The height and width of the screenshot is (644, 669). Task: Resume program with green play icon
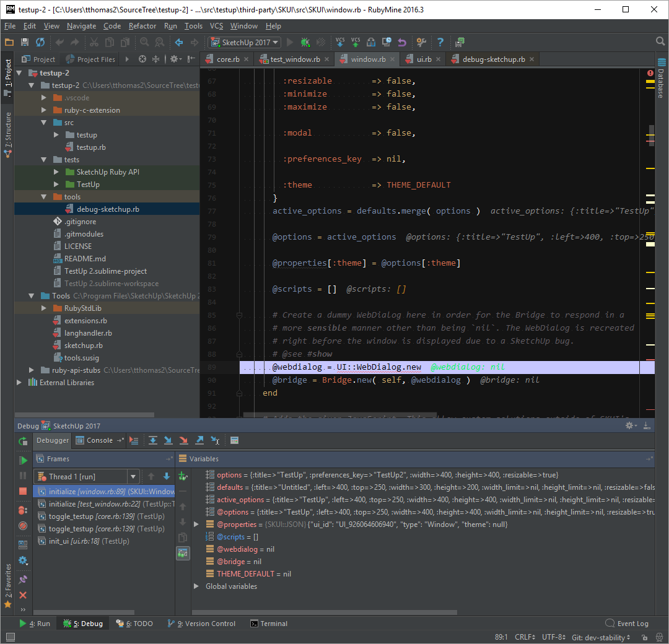click(x=23, y=460)
